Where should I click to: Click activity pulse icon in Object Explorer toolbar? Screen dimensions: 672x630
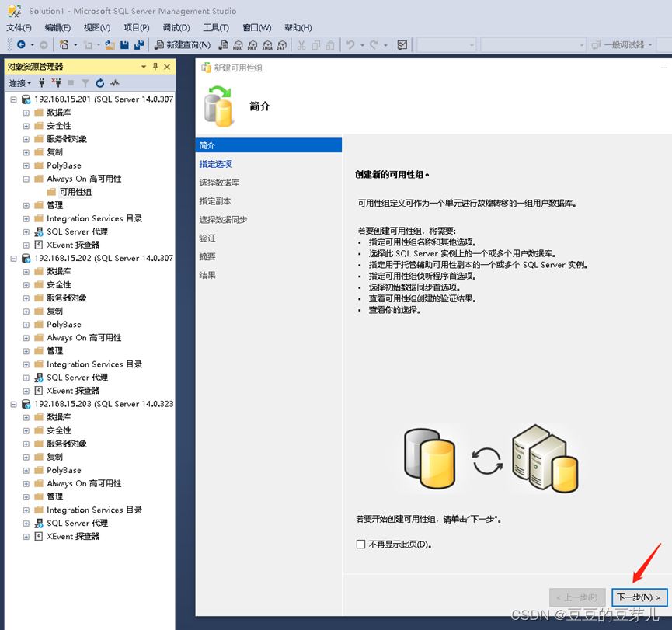114,82
